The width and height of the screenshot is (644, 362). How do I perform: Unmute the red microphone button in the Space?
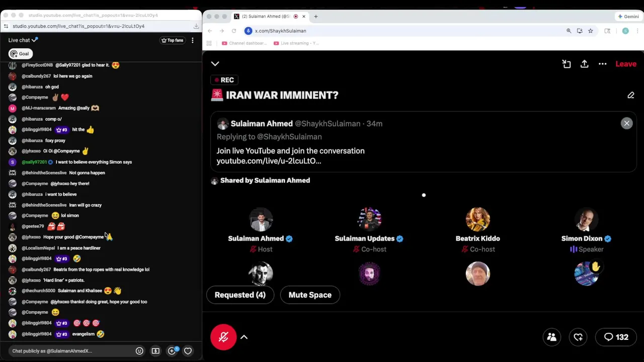click(x=223, y=337)
